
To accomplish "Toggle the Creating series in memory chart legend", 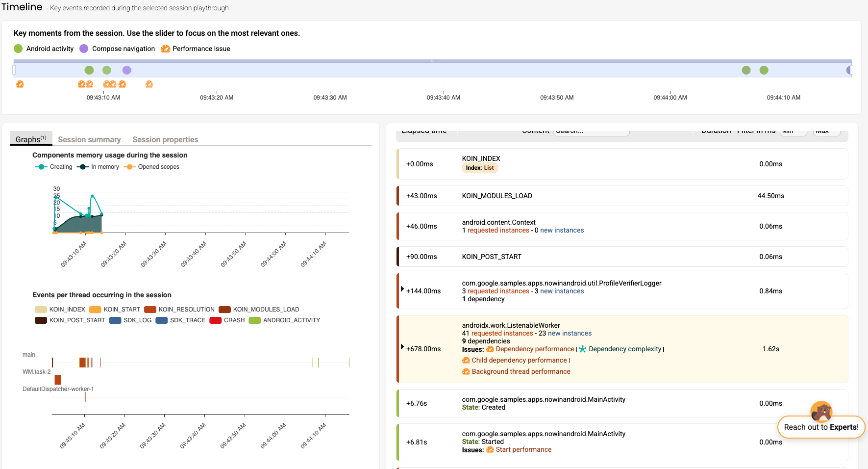I will [54, 167].
